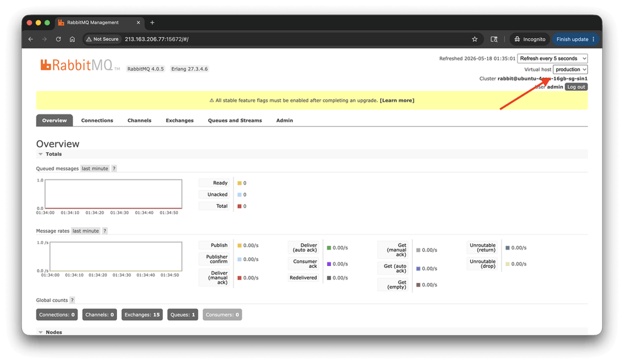
Task: Follow the Learn more link
Action: point(397,100)
